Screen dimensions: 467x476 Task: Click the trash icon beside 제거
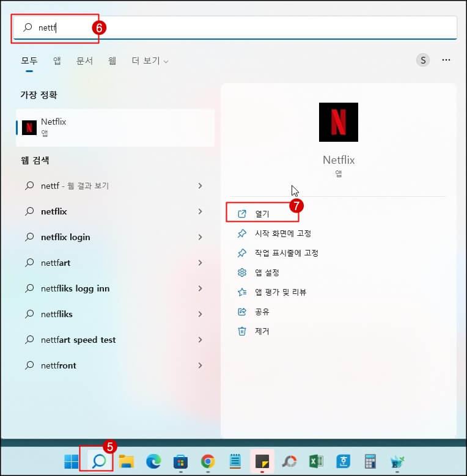pyautogui.click(x=242, y=331)
